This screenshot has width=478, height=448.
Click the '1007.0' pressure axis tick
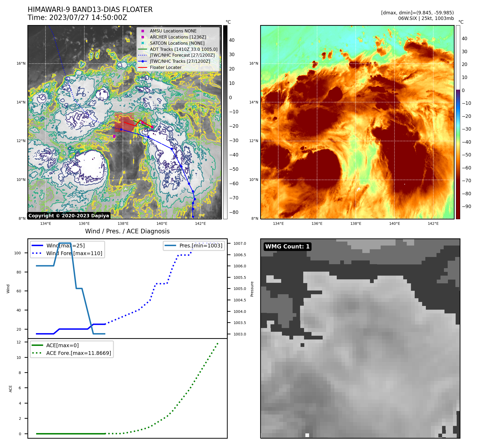coord(240,244)
